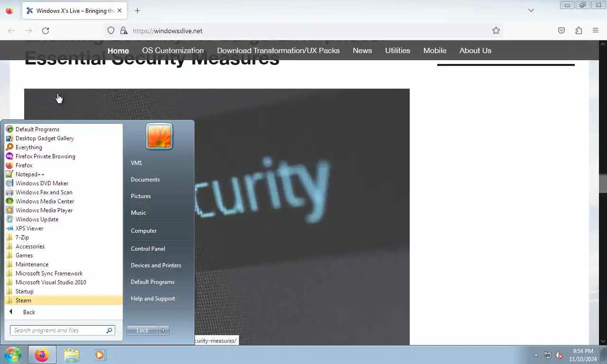Expand the Microsoft Sync Framework folder
The image size is (607, 364).
[64, 273]
